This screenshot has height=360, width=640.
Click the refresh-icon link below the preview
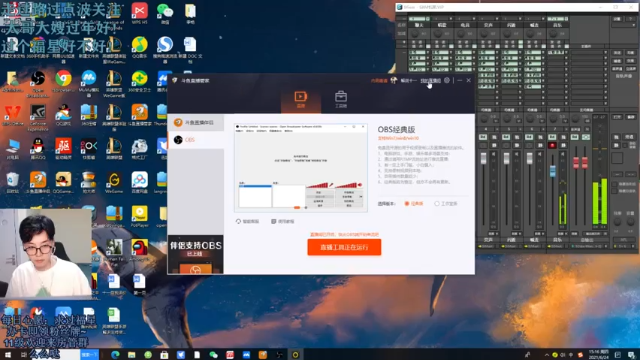pos(247,221)
